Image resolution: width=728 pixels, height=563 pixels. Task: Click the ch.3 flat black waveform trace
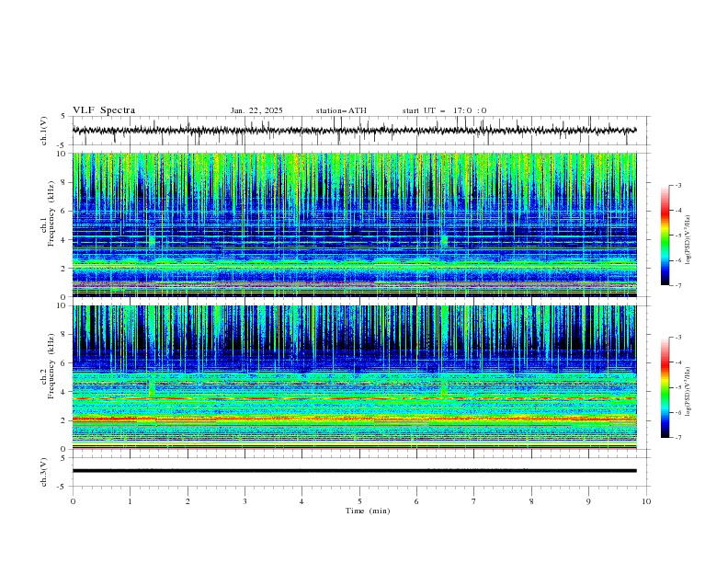354,471
